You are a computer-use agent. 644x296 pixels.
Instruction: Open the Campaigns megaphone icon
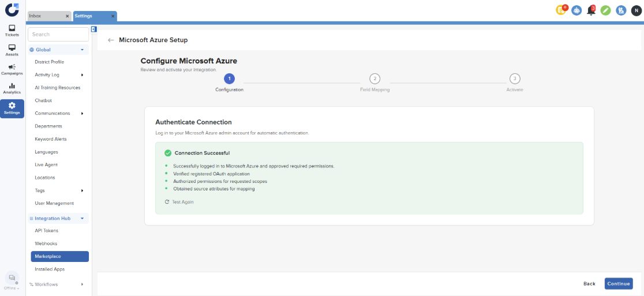[12, 69]
